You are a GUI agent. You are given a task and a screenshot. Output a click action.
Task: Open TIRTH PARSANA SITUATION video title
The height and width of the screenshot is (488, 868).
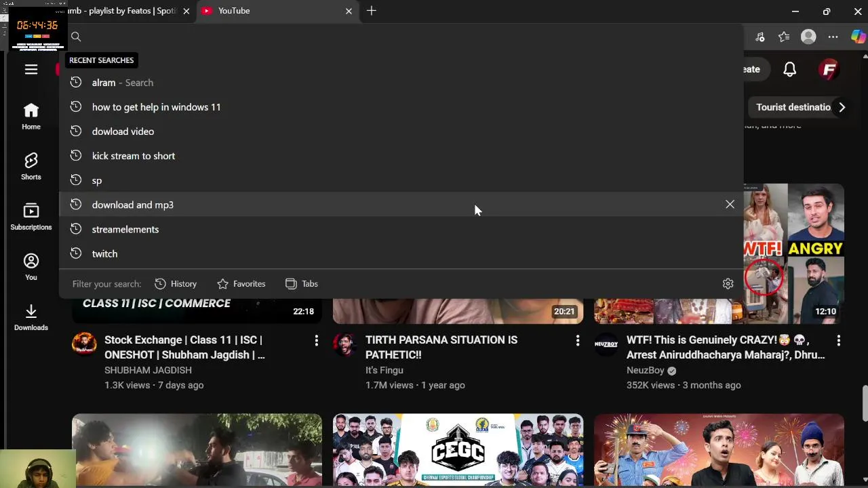click(441, 347)
